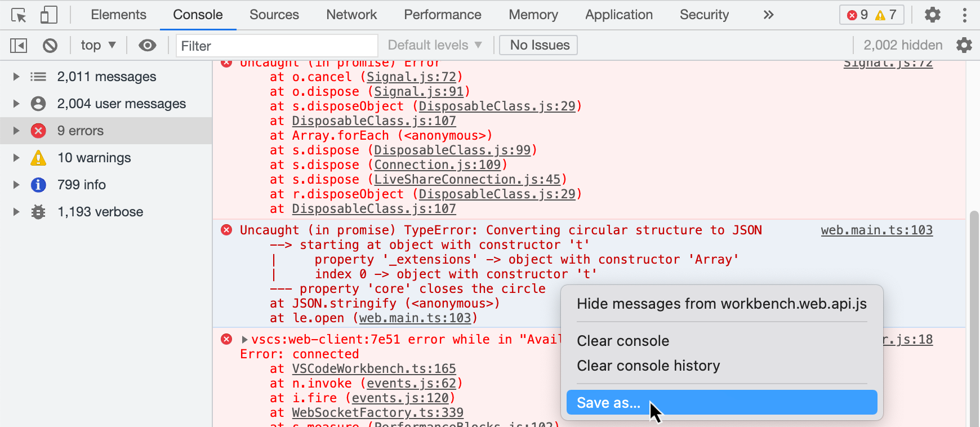Click the clear console icon
This screenshot has height=427, width=980.
tap(50, 45)
